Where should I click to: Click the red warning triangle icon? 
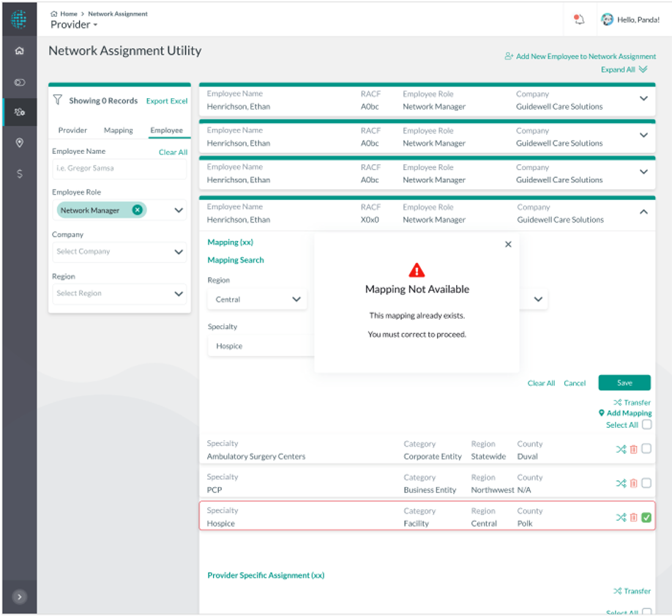pyautogui.click(x=417, y=270)
